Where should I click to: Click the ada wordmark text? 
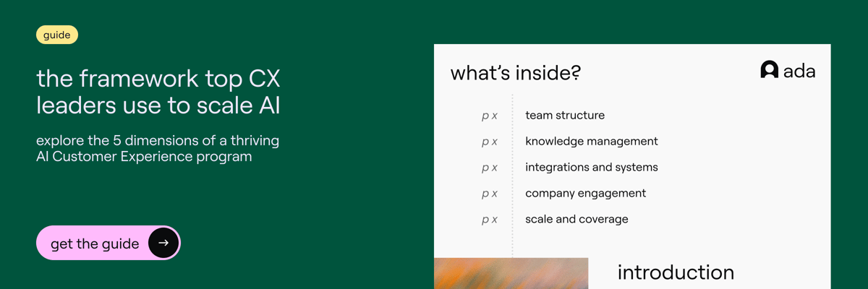[799, 71]
